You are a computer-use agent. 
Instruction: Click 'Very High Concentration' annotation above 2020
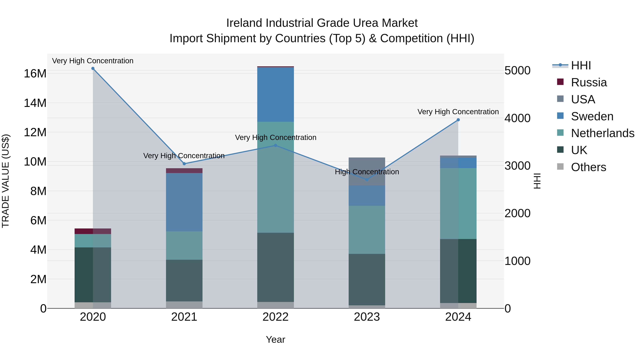pyautogui.click(x=93, y=61)
